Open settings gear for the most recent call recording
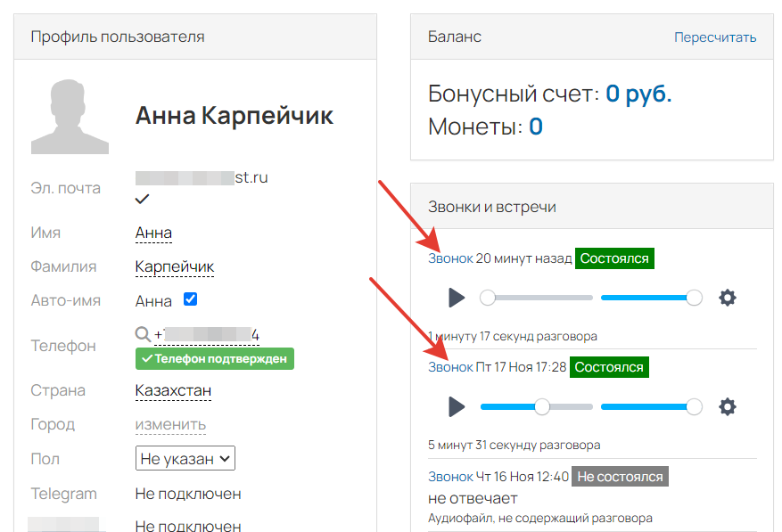 pos(728,297)
